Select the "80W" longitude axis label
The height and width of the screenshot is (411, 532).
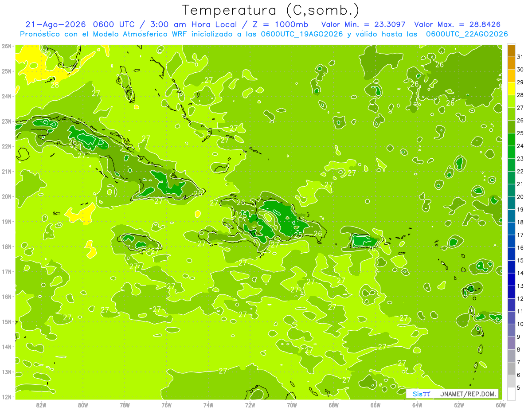tap(83, 405)
